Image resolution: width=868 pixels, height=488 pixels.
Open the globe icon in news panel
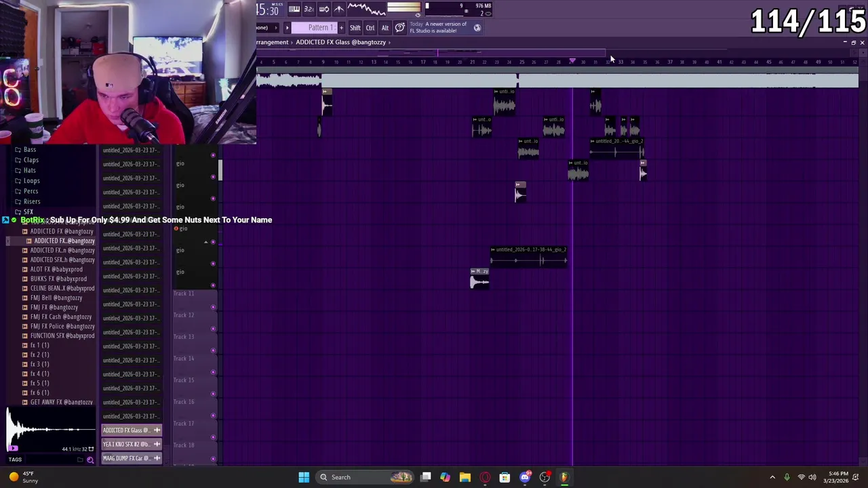[477, 28]
